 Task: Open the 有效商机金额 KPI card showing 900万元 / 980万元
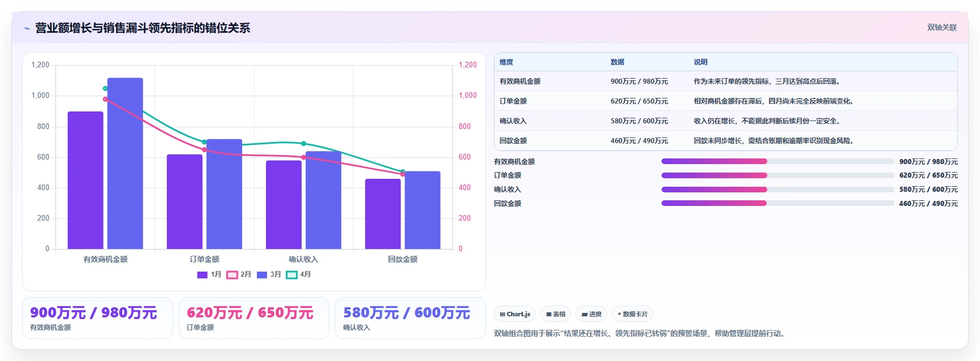click(97, 318)
